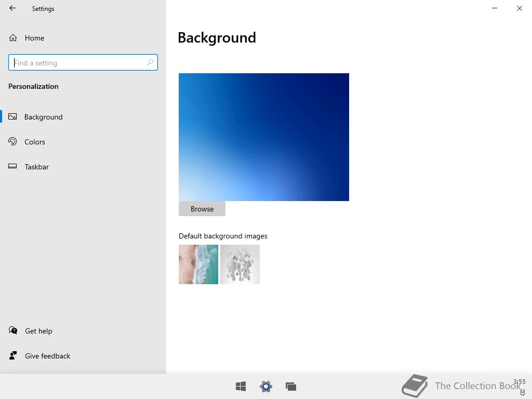532x399 pixels.
Task: Minimize the Settings window
Action: pos(495,8)
